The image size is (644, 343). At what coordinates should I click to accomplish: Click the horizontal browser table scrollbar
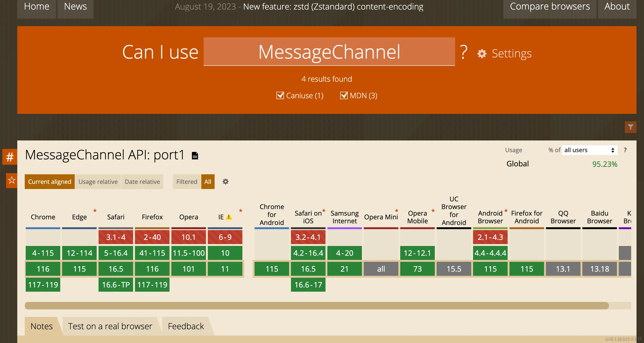[x=316, y=305]
